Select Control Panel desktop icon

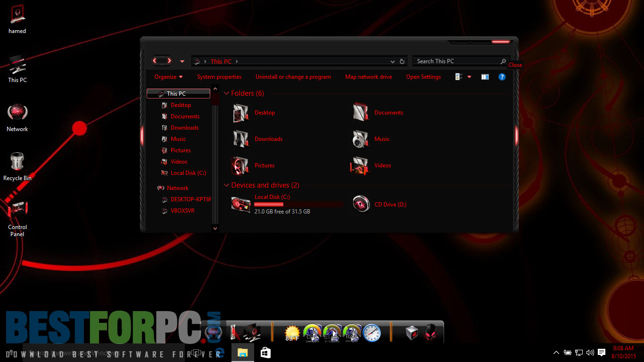pyautogui.click(x=17, y=218)
